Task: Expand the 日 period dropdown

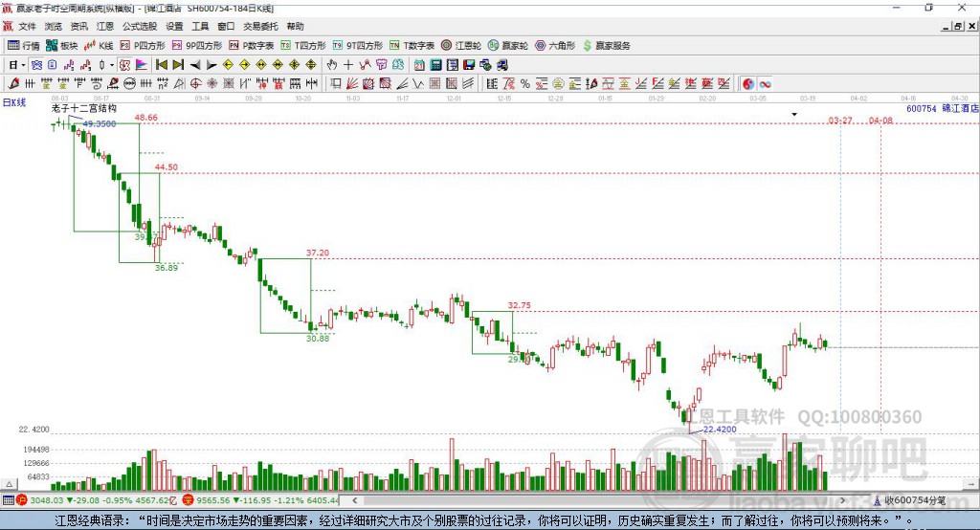Action: point(23,65)
